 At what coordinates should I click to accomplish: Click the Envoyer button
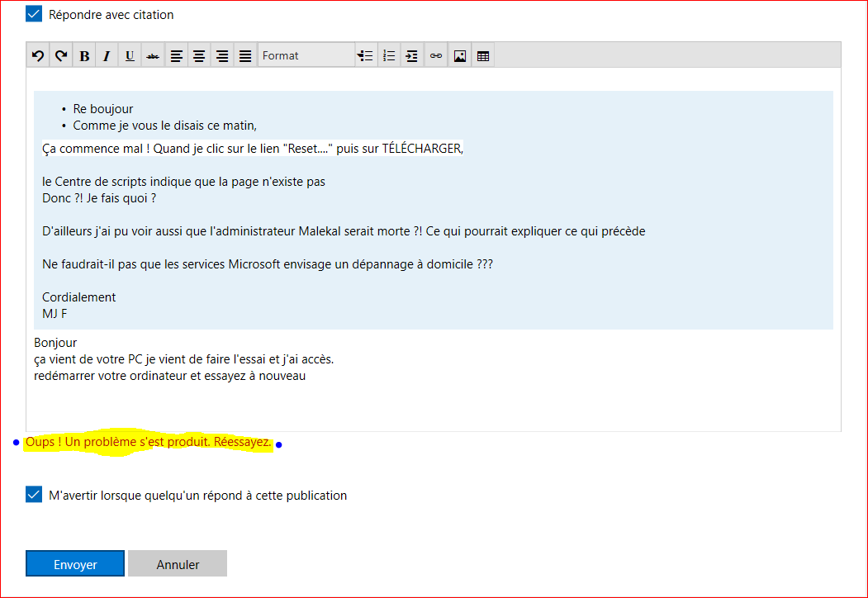coord(74,563)
